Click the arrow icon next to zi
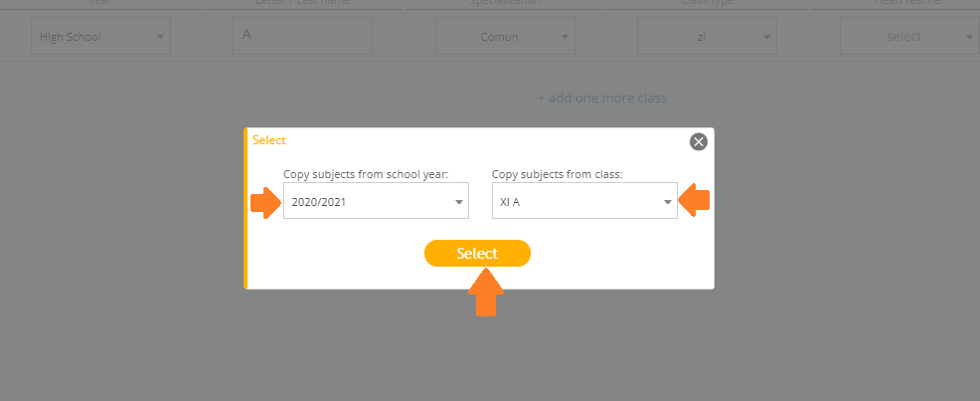The image size is (980, 401). (767, 37)
